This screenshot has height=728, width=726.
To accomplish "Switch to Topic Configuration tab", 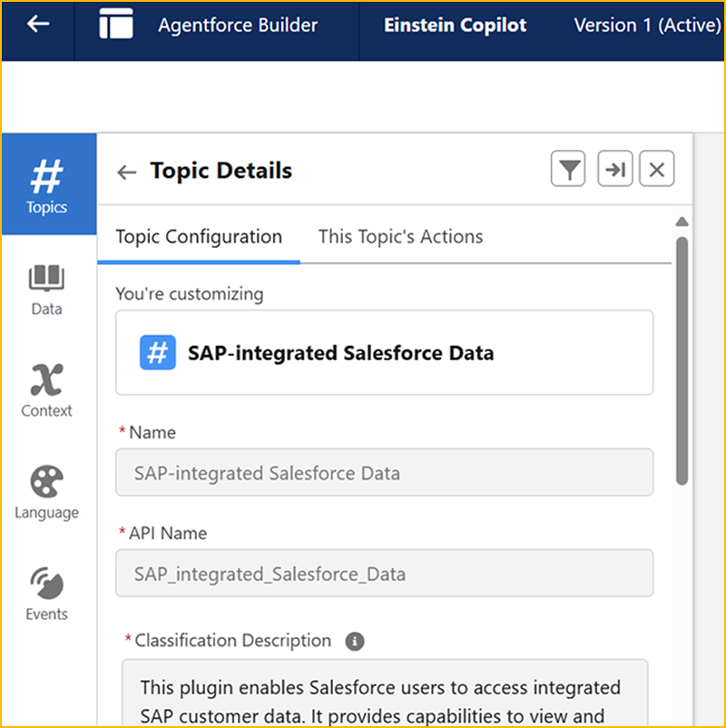I will click(x=199, y=237).
